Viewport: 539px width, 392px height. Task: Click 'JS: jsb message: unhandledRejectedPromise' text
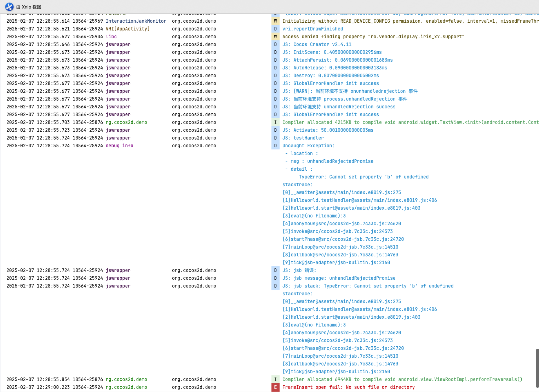(339, 278)
